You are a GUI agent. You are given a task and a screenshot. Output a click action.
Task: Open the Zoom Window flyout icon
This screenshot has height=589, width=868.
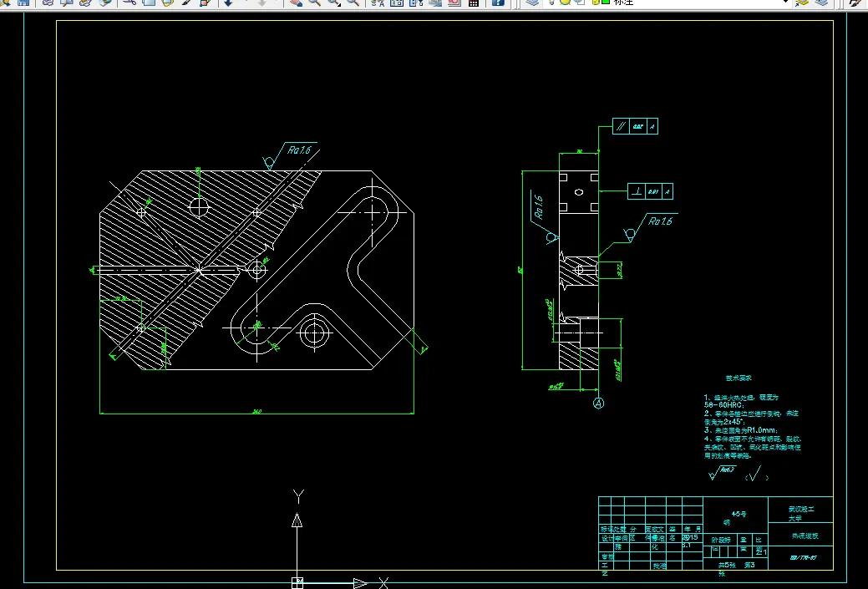click(x=333, y=3)
